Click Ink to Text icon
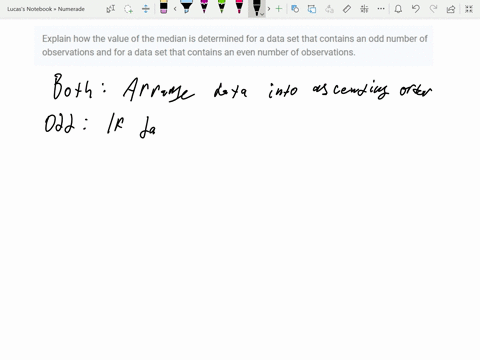The height and width of the screenshot is (360, 480). point(329,9)
